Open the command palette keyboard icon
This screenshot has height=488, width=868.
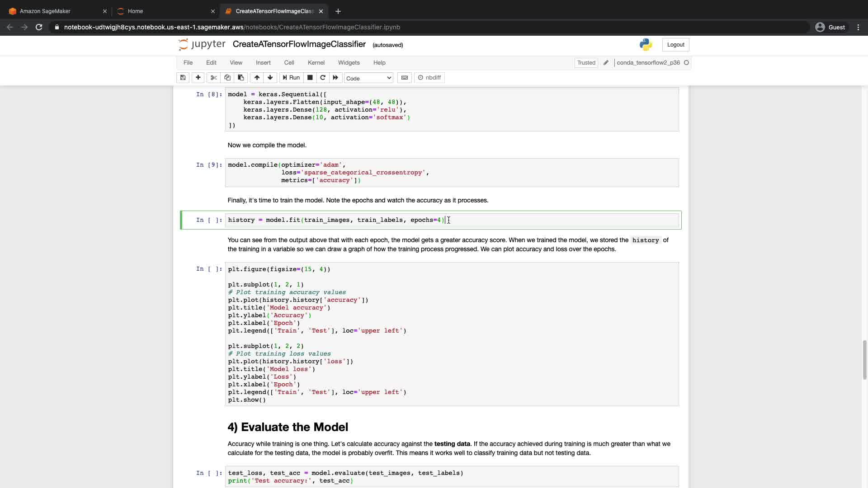[405, 78]
